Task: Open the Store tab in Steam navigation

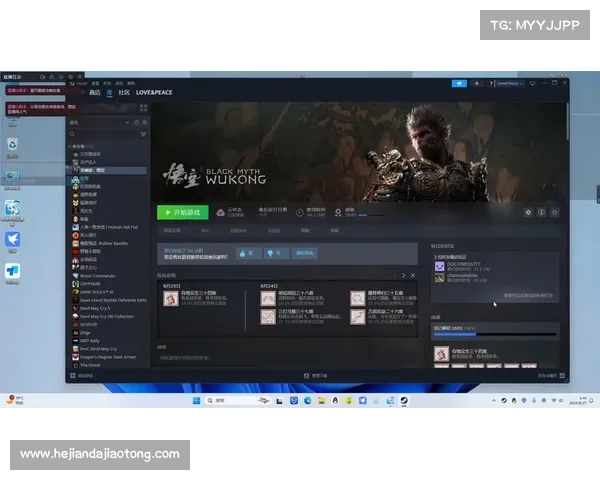Action: click(x=95, y=93)
